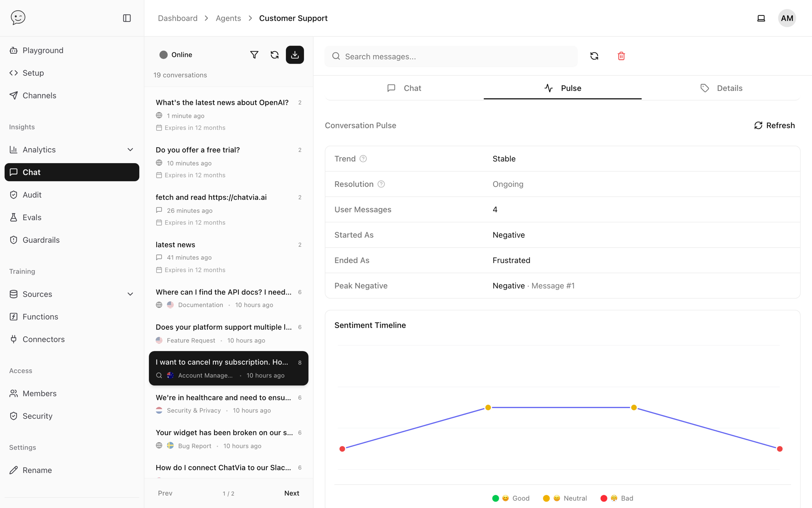The image size is (812, 508).
Task: Click the third yellow sentiment point
Action: click(634, 408)
